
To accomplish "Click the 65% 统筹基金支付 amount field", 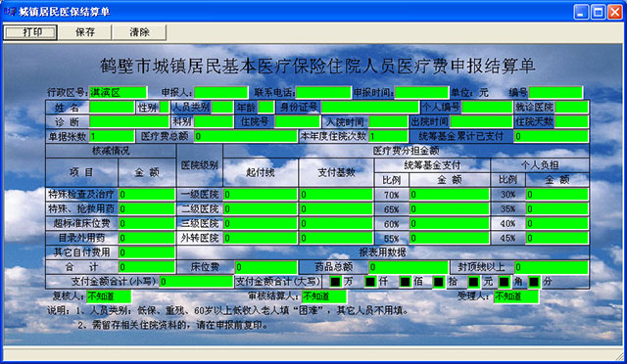I will pos(450,208).
